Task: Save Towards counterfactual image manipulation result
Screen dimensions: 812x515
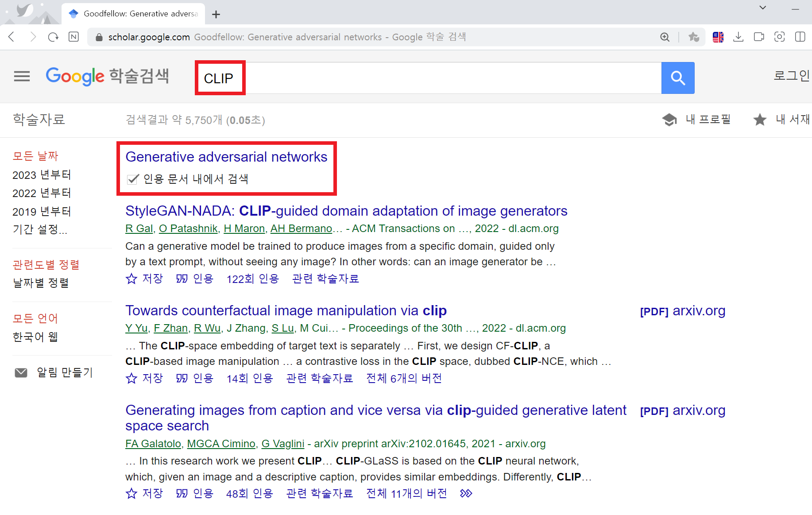Action: coord(144,378)
